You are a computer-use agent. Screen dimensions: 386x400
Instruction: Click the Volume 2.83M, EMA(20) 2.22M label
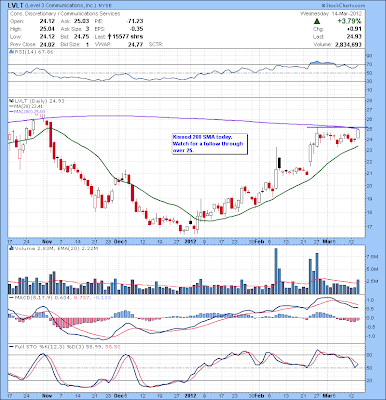coord(56,248)
